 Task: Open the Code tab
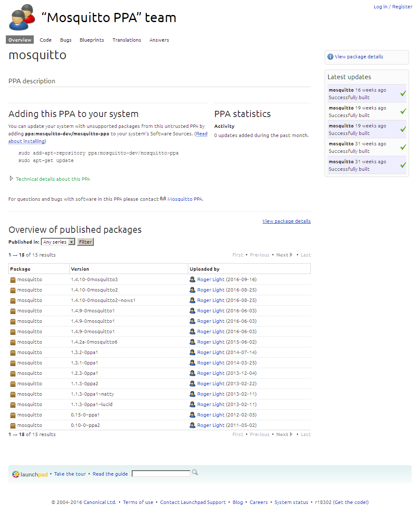coord(46,40)
